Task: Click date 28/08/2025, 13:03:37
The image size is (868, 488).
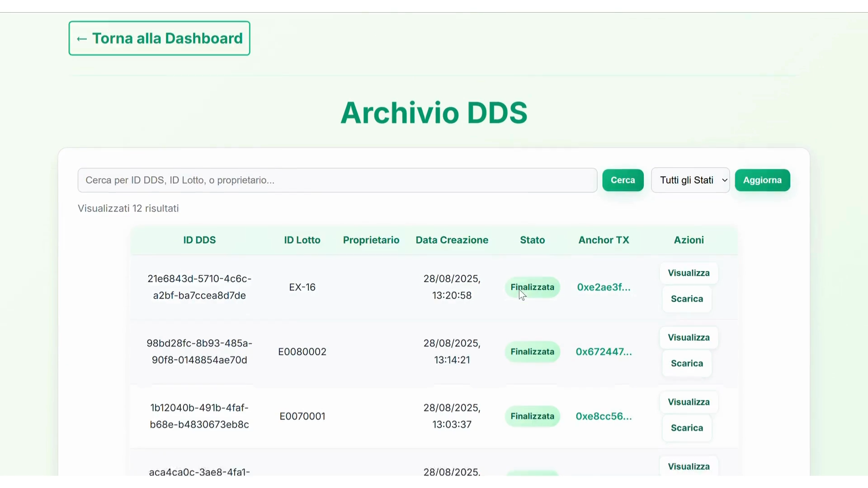Action: [452, 416]
